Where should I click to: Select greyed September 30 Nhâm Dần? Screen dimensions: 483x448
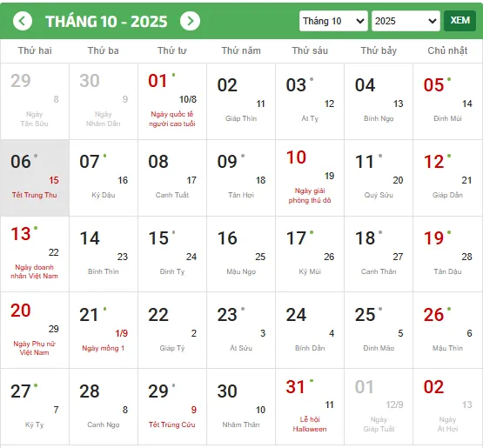pos(104,101)
